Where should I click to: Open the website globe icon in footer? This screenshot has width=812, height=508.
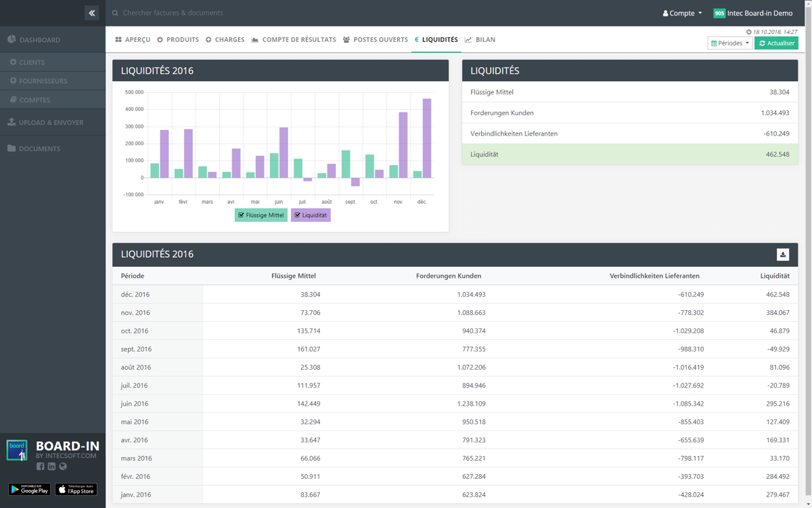point(63,466)
